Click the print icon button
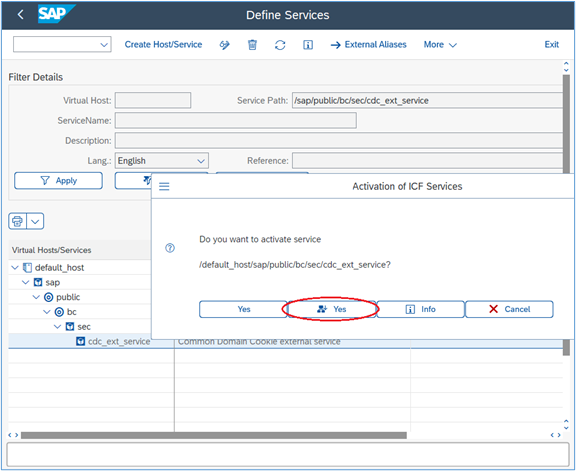The height and width of the screenshot is (471, 576). point(17,221)
